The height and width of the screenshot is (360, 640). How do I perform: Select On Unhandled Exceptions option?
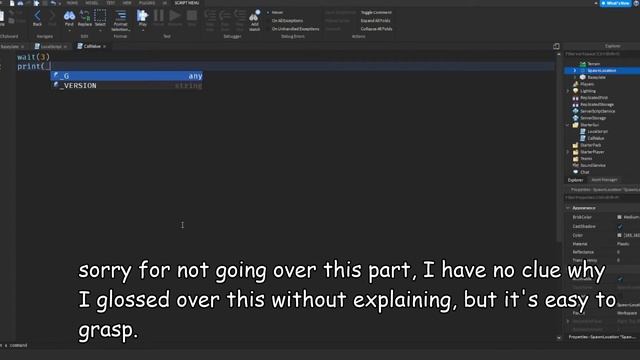[296, 29]
